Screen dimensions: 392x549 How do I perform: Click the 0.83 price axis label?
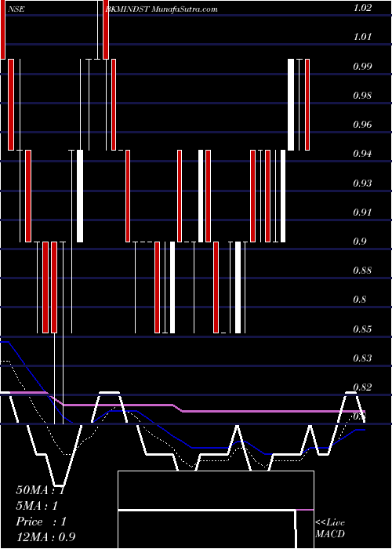click(362, 358)
